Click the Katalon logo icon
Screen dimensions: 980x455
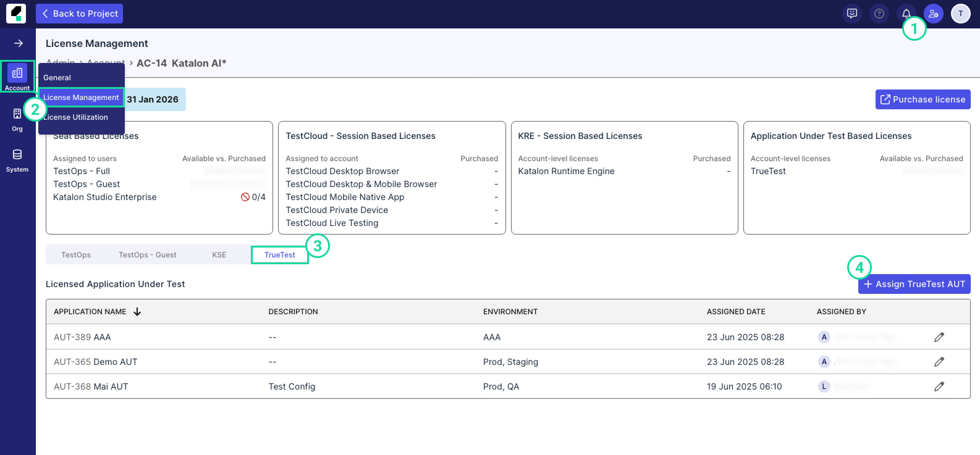[16, 14]
